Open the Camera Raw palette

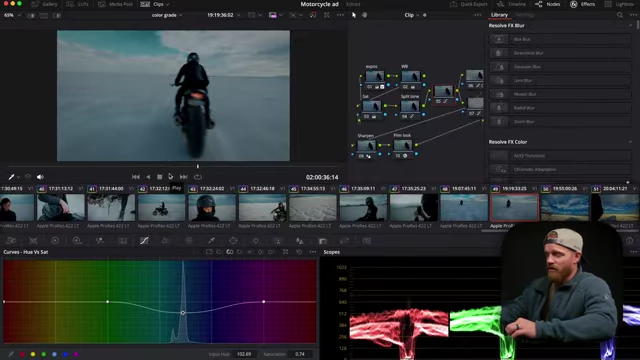[x=11, y=241]
